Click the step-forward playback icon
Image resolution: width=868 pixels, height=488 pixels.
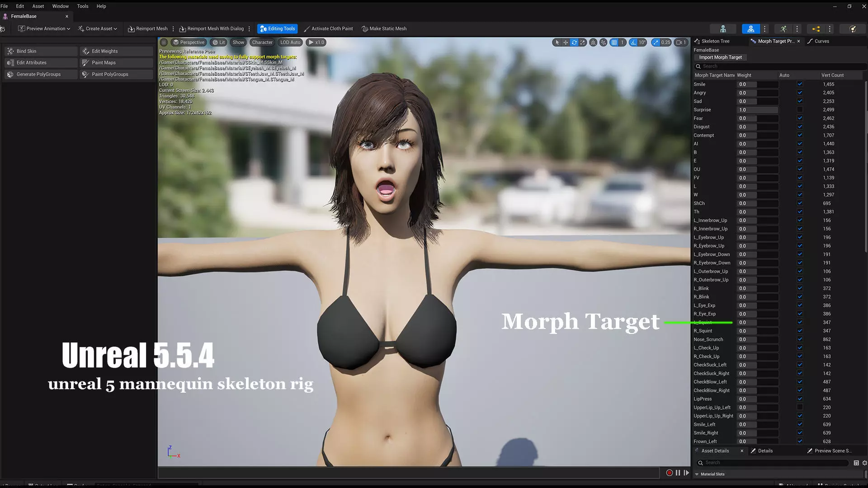pyautogui.click(x=686, y=473)
